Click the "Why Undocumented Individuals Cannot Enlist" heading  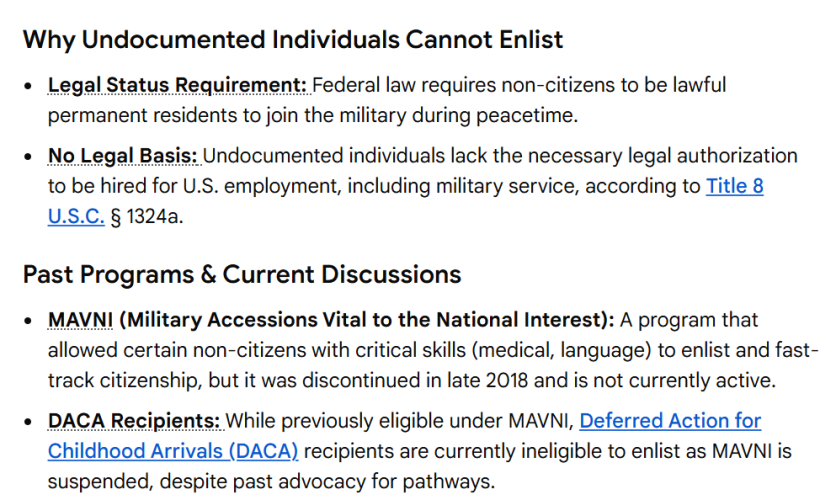point(293,40)
